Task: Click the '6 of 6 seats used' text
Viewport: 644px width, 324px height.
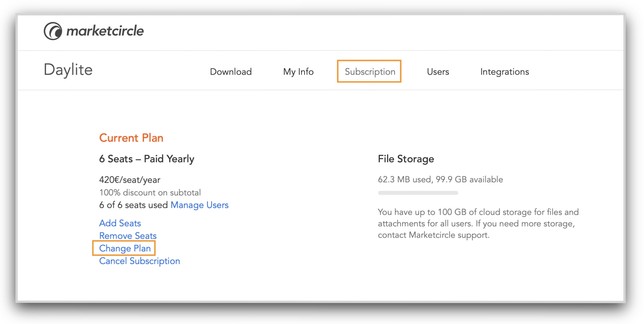Action: (x=133, y=205)
